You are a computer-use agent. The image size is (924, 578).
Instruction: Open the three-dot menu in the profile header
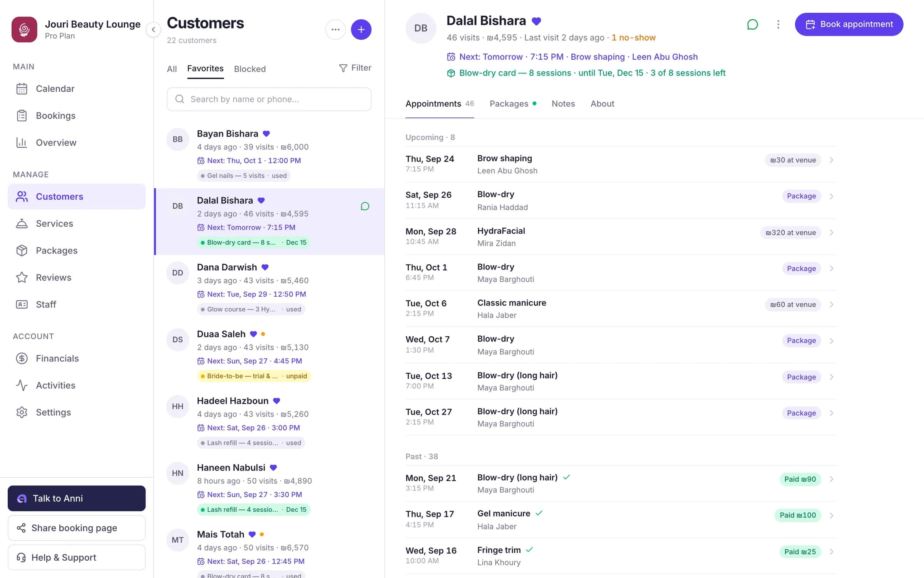tap(778, 24)
